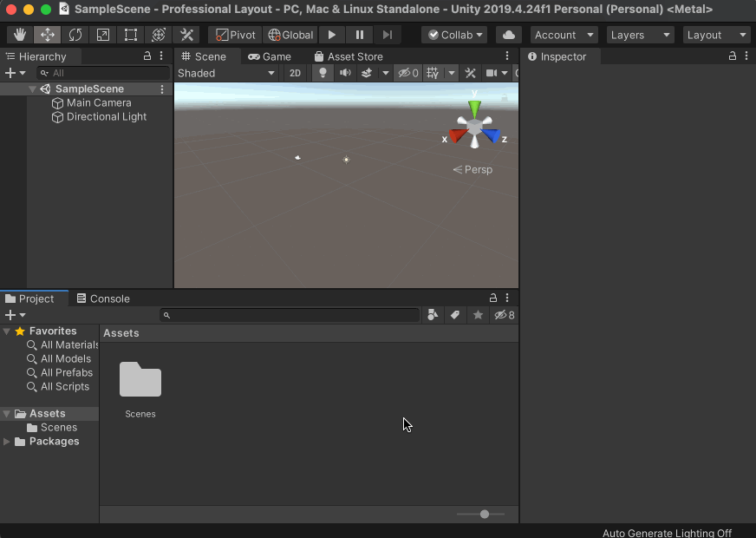The height and width of the screenshot is (538, 756).
Task: Toggle scene effects (skybox, fog)
Action: click(367, 73)
